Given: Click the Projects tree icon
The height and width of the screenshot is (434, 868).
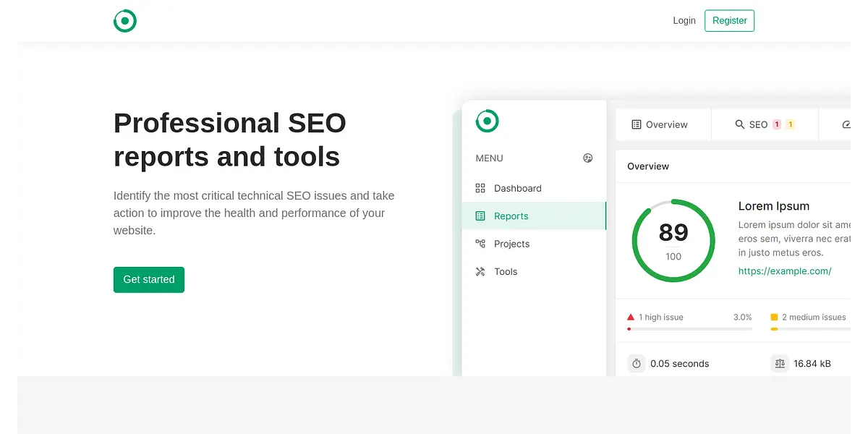Looking at the screenshot, I should [480, 244].
